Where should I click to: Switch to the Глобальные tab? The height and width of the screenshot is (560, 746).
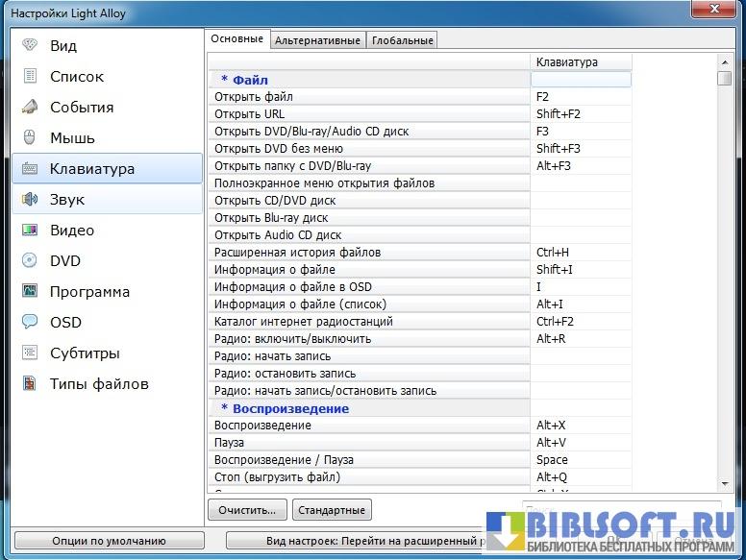[403, 40]
